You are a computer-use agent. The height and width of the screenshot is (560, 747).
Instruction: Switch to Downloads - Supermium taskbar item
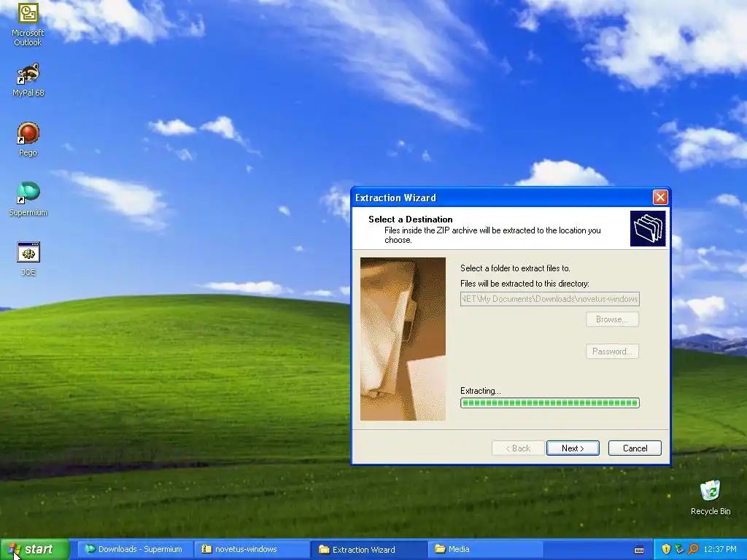point(134,550)
